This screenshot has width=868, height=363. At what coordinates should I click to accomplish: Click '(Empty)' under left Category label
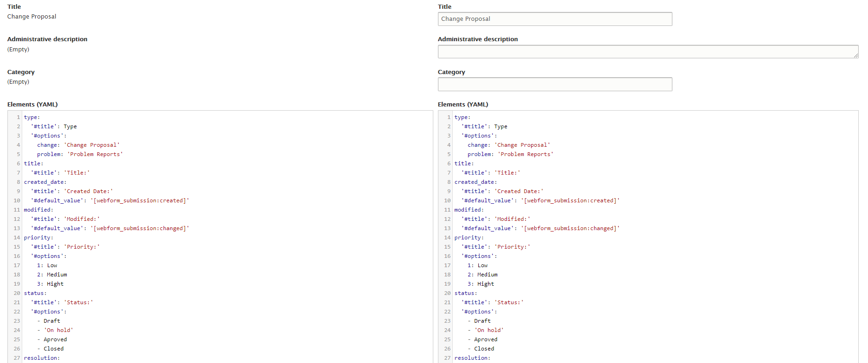point(18,81)
